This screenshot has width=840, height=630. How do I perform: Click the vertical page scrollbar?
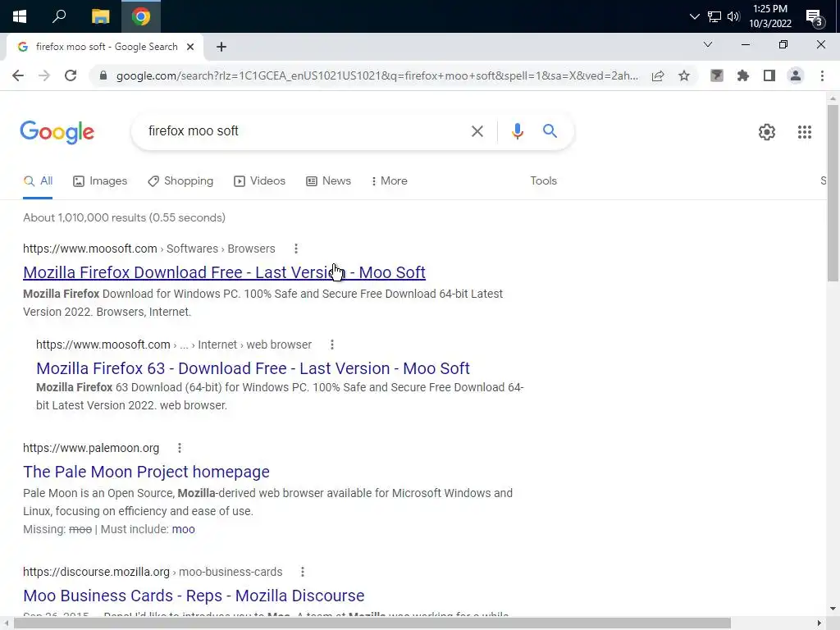833,193
